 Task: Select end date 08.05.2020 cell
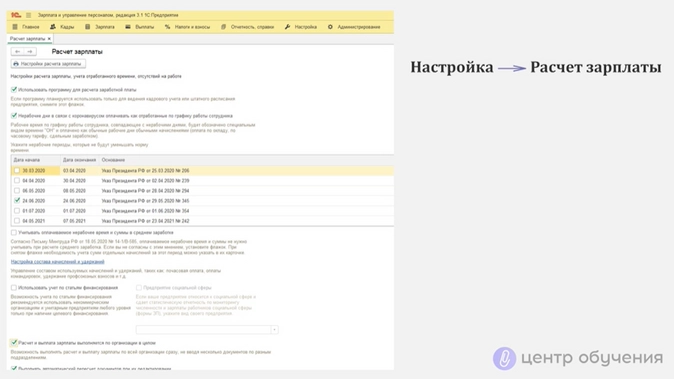[80, 190]
